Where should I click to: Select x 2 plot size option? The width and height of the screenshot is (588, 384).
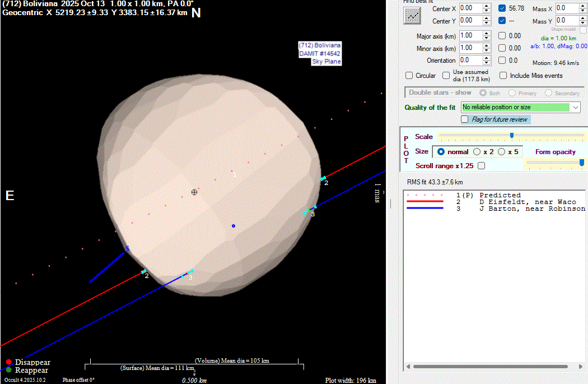coord(477,152)
